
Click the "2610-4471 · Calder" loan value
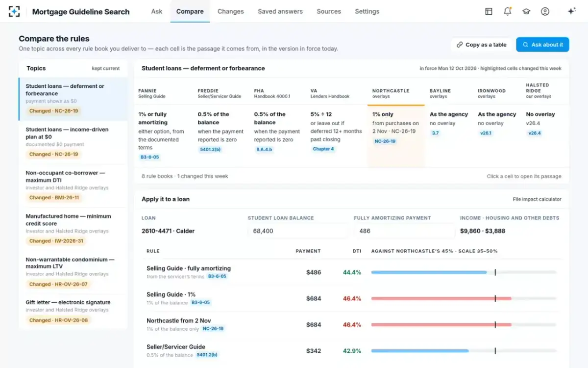coord(168,231)
